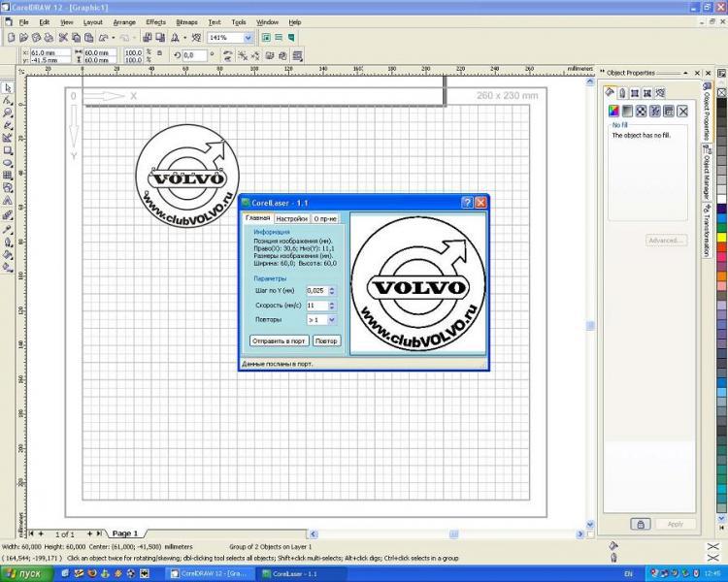The image size is (728, 582).
Task: Open the Object Manager docker tab
Action: [x=707, y=171]
